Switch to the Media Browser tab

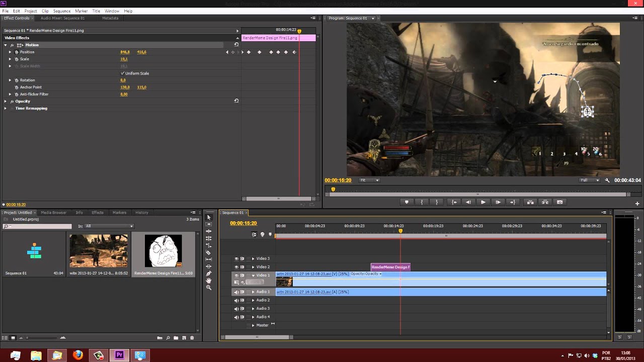click(x=53, y=213)
